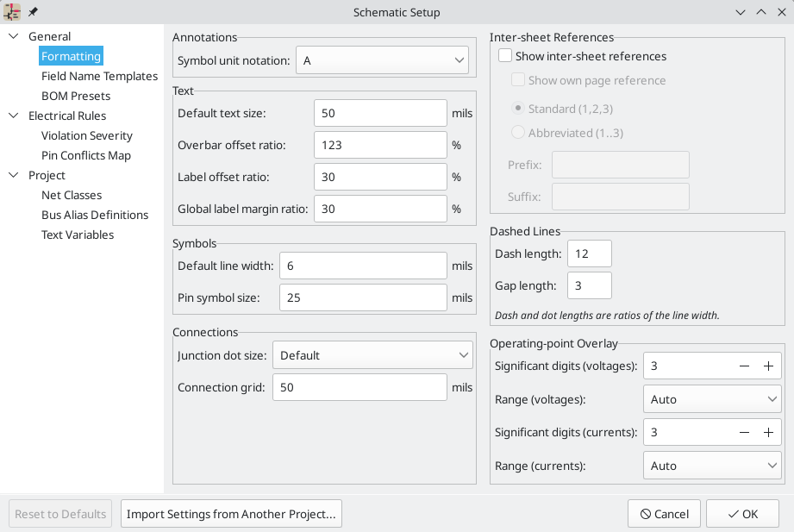The height and width of the screenshot is (532, 794).
Task: Click the Schematic Setup icon in the title bar
Action: tap(11, 11)
